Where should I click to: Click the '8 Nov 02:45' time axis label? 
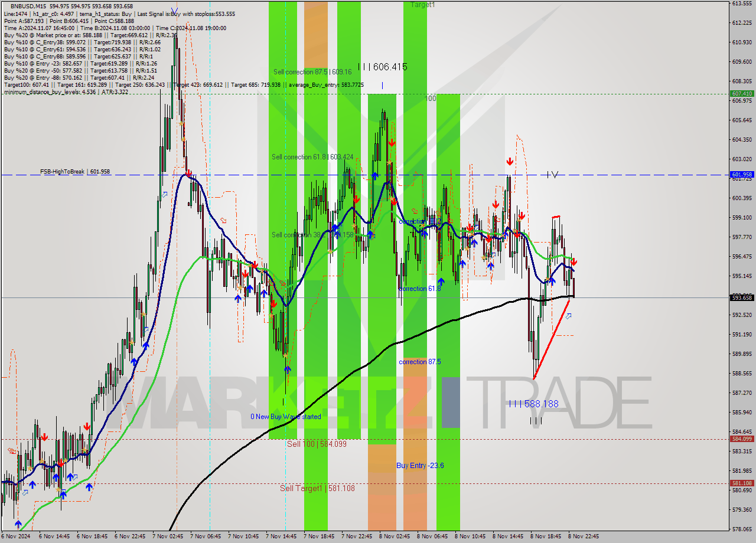pos(395,537)
